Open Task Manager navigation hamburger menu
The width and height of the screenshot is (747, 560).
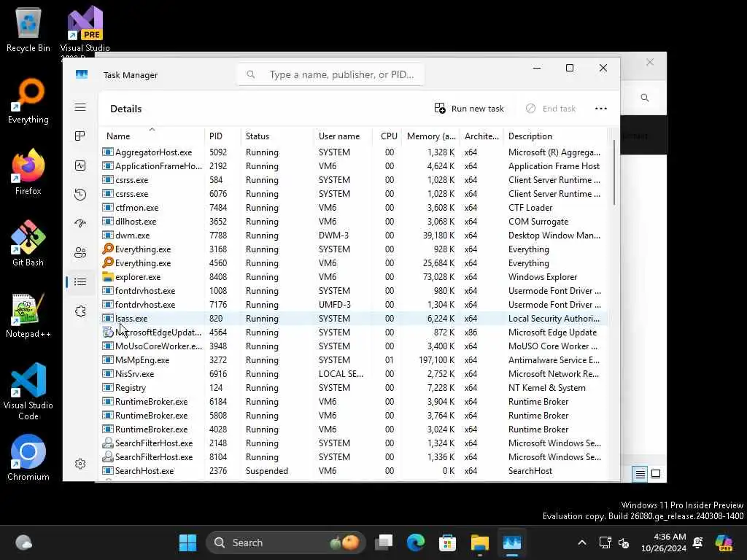tap(80, 107)
